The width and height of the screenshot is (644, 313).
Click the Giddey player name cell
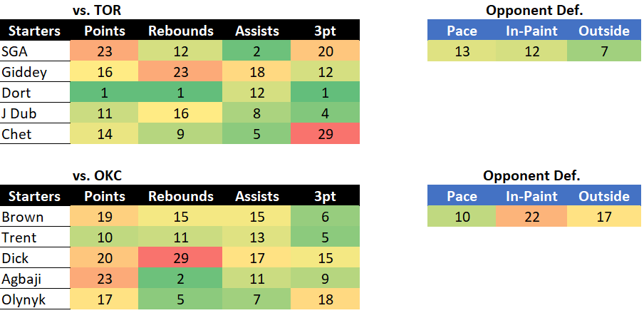point(35,72)
